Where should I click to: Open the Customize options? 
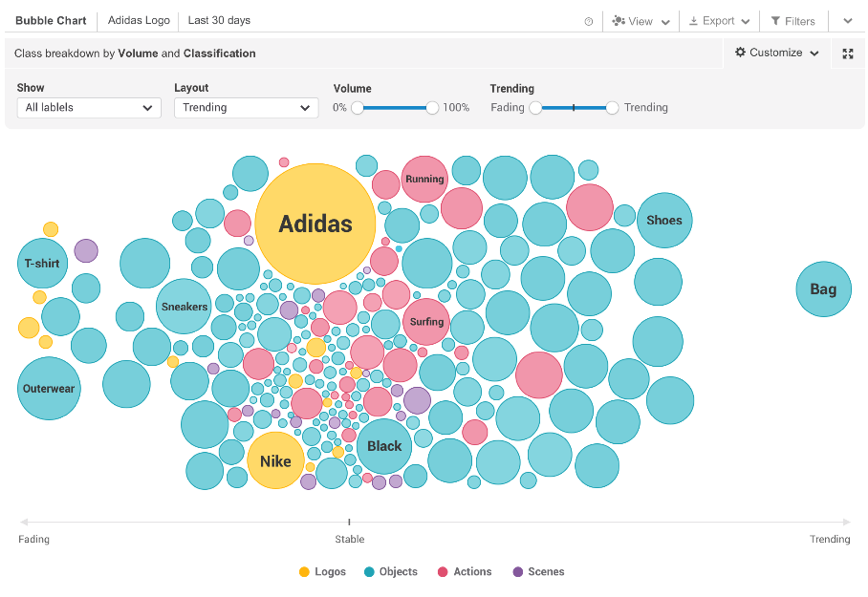(776, 53)
